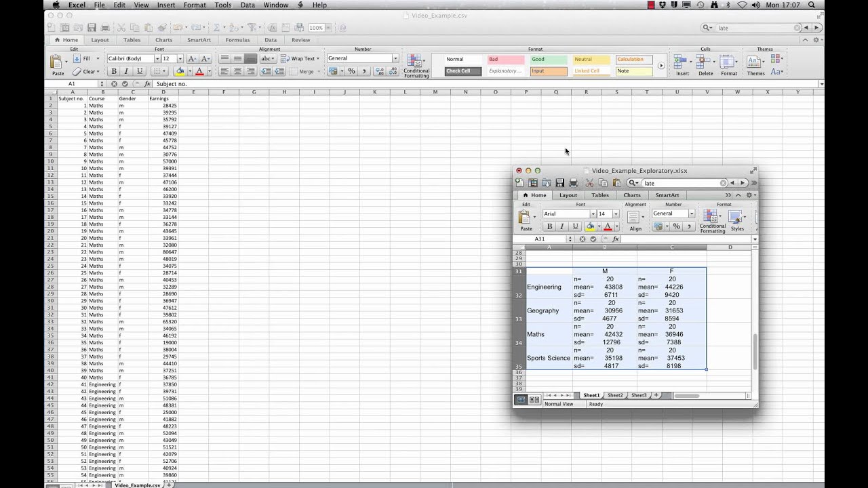Click Increase Font Size button in main ribbon
The height and width of the screenshot is (488, 868).
(x=193, y=59)
